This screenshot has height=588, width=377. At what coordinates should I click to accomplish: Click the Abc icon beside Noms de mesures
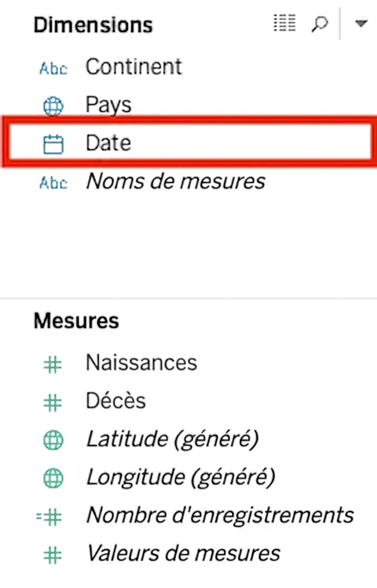tap(53, 182)
